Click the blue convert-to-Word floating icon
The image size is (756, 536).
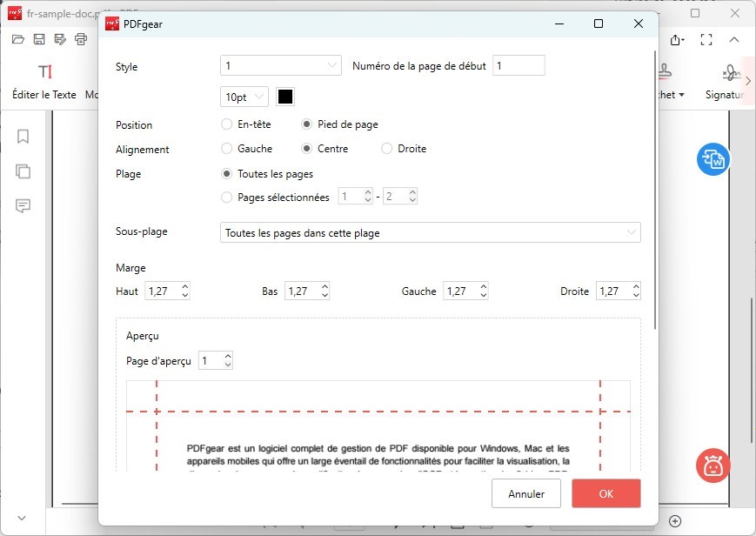tap(713, 159)
